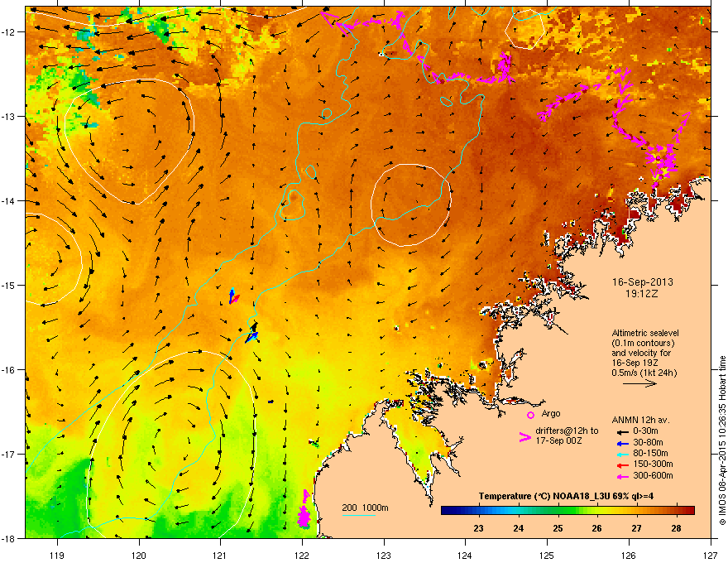Click the "0.5m/s (1kt 24h)" text
Screen dimensions: 728x563
point(644,373)
